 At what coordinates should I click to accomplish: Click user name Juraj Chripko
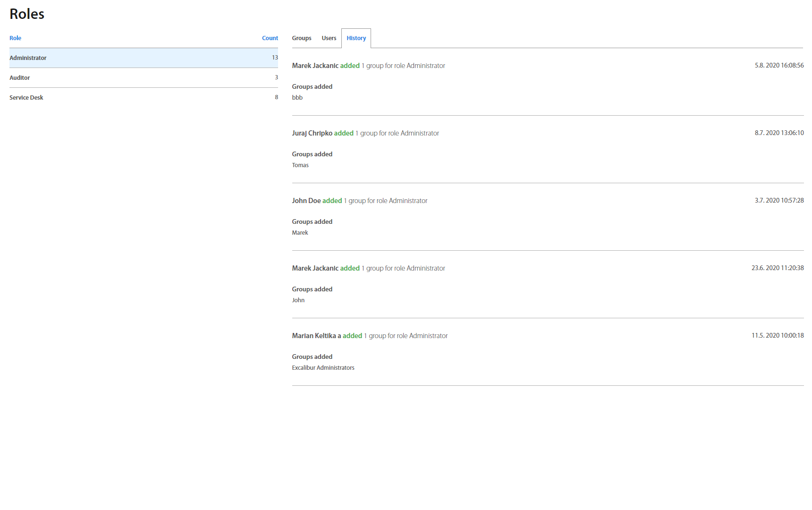click(312, 133)
